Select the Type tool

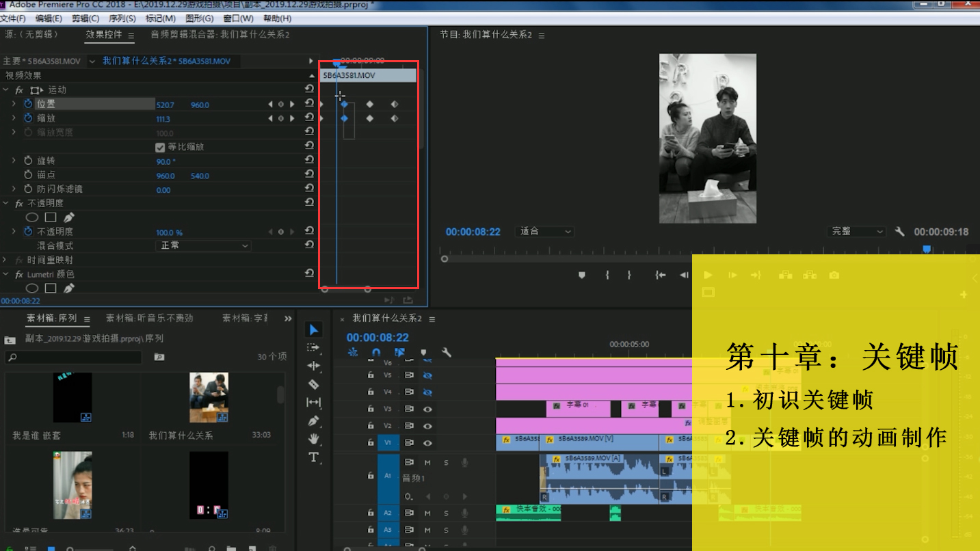tap(313, 457)
